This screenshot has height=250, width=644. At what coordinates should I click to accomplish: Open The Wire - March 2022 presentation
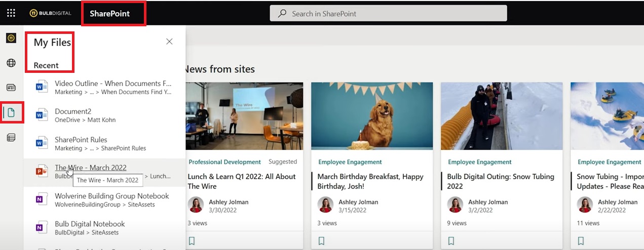pyautogui.click(x=91, y=168)
